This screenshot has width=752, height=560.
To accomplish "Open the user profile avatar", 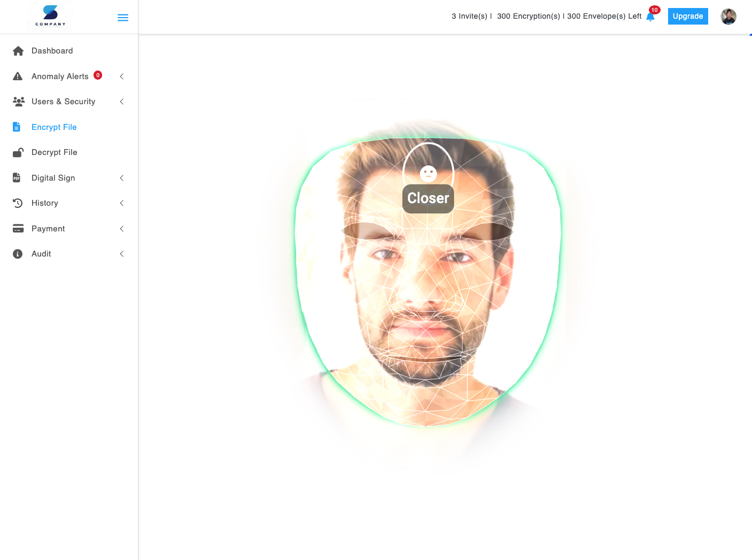I will [728, 17].
